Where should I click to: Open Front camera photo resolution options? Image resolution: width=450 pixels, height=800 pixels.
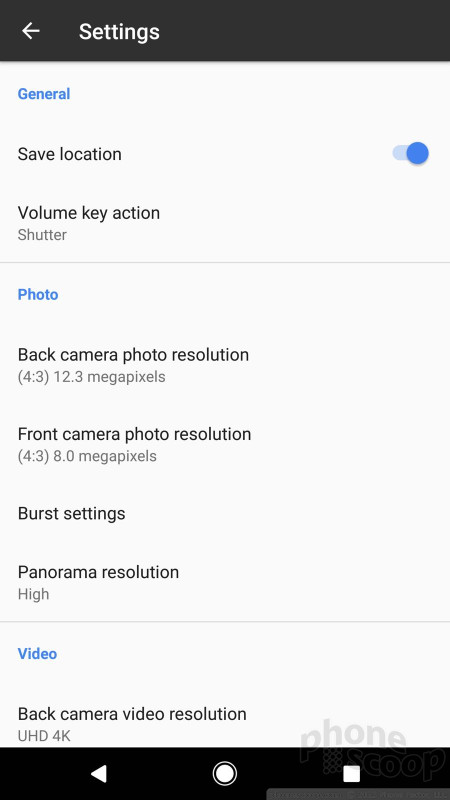225,444
